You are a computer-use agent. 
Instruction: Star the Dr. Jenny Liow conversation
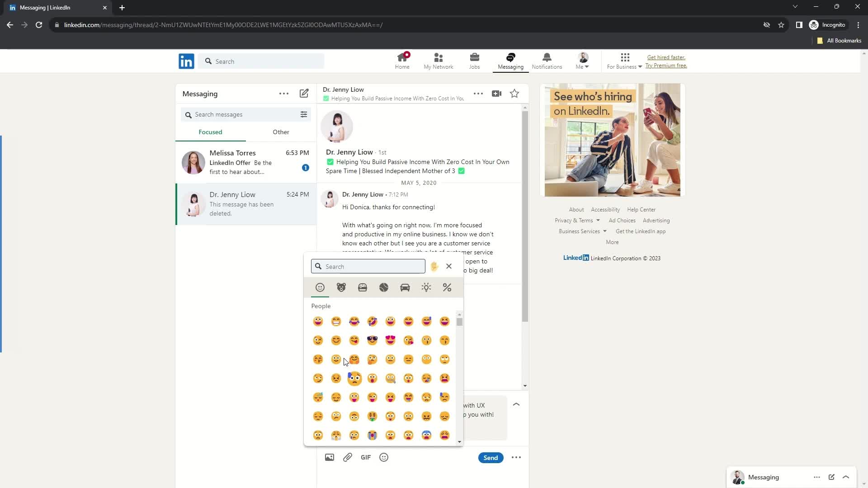coord(514,94)
